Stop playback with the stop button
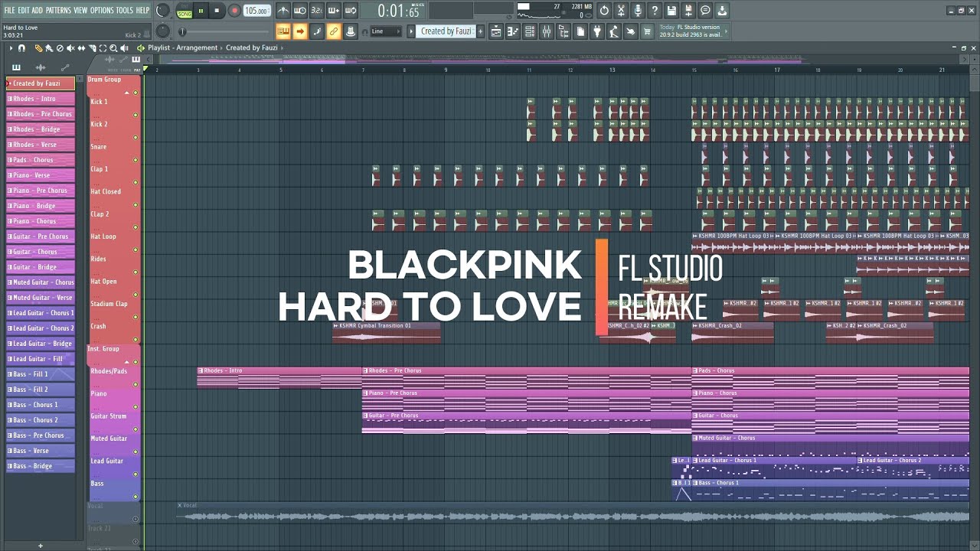This screenshot has height=551, width=980. 217,11
